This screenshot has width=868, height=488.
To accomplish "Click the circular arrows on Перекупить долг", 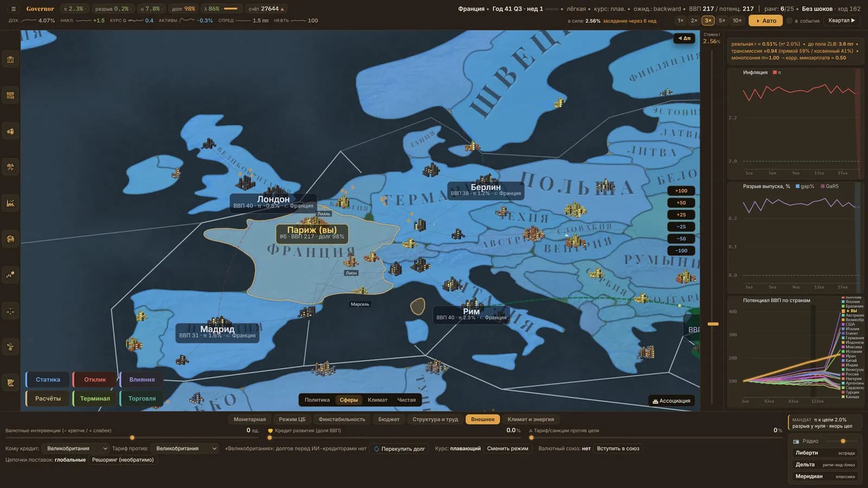I will (x=376, y=449).
